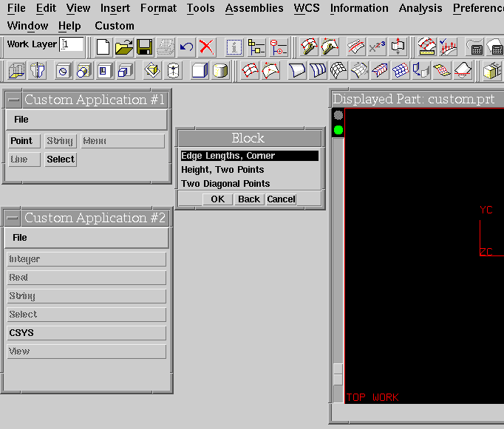This screenshot has width=504, height=429.
Task: Click the green indicator beside the viewport
Action: coord(338,130)
